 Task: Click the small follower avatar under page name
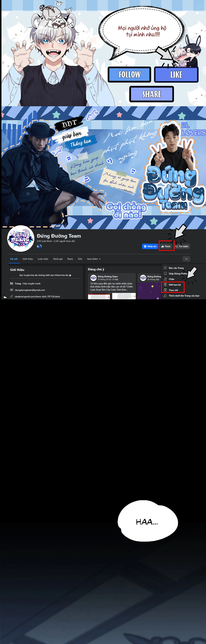click(x=39, y=246)
